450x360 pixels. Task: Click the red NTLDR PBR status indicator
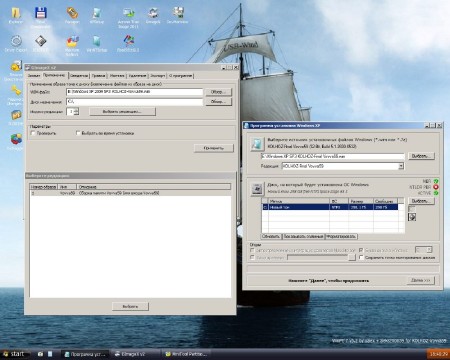(x=436, y=187)
